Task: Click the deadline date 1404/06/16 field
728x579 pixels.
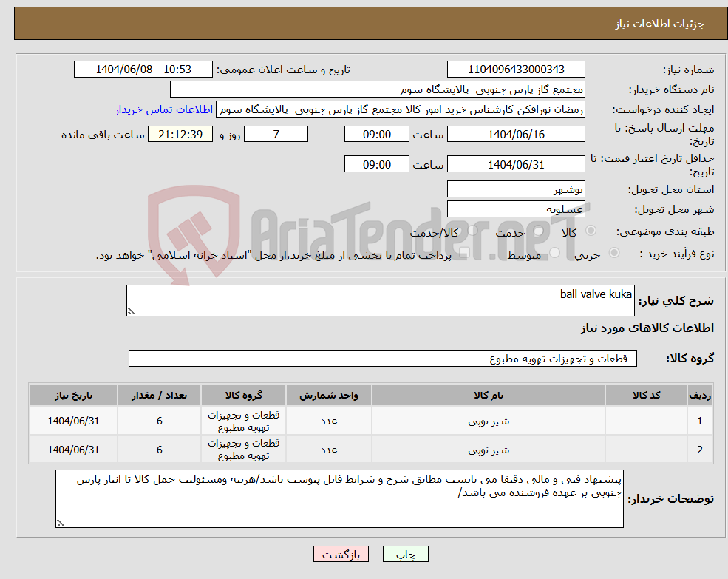Action: click(516, 134)
